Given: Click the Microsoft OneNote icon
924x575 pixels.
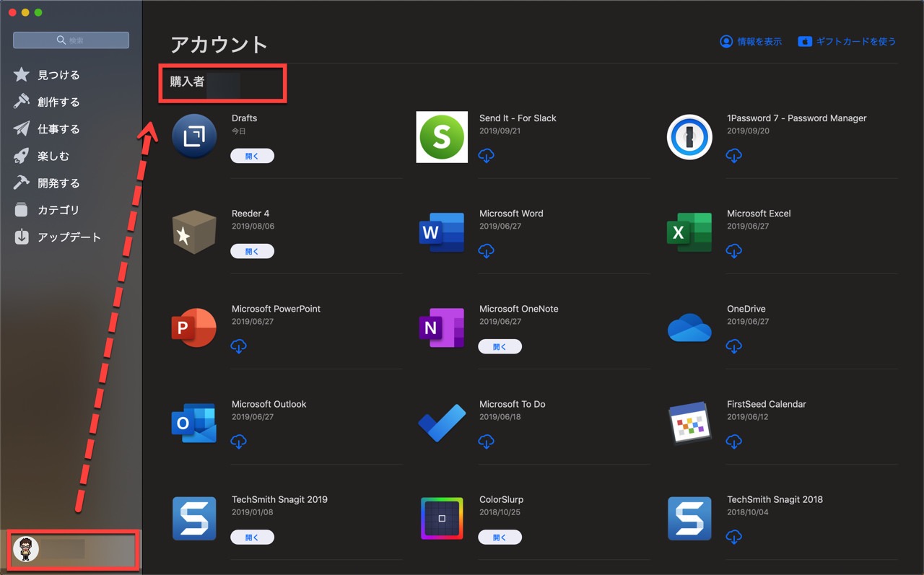Looking at the screenshot, I should [442, 328].
